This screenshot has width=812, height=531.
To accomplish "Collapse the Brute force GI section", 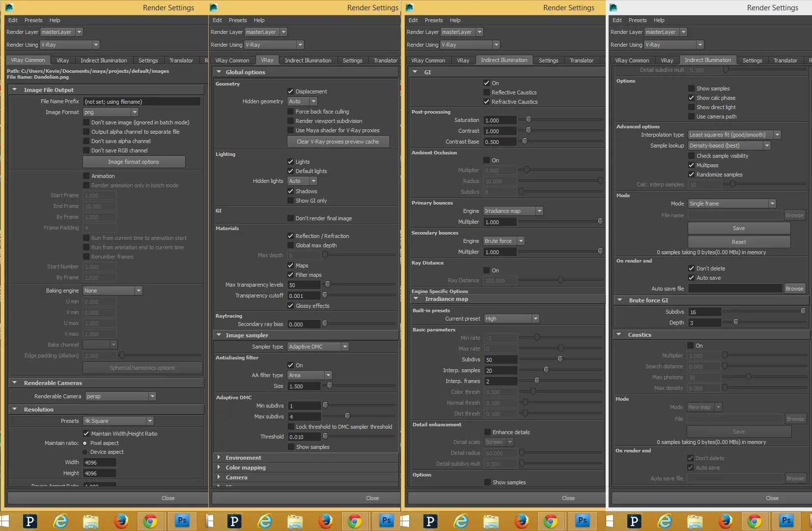I will (x=620, y=300).
